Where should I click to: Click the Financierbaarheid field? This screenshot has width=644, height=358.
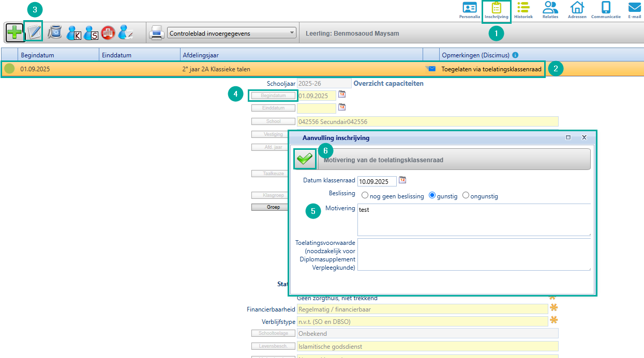pos(423,309)
